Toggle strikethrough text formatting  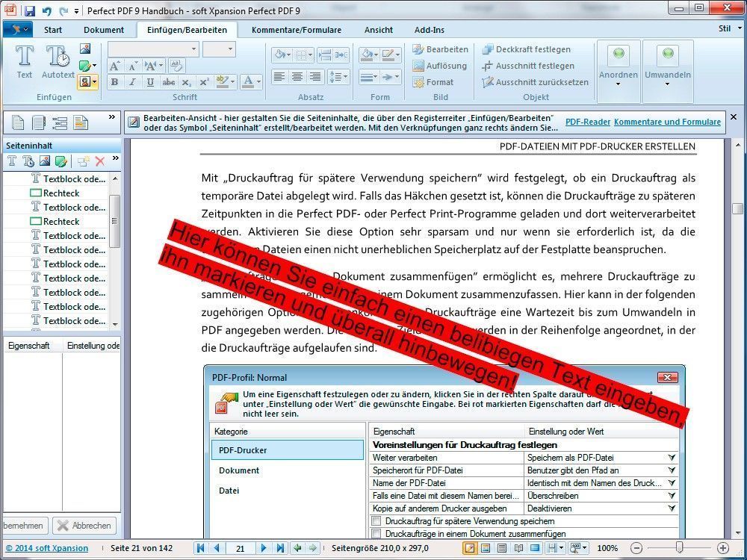click(168, 82)
